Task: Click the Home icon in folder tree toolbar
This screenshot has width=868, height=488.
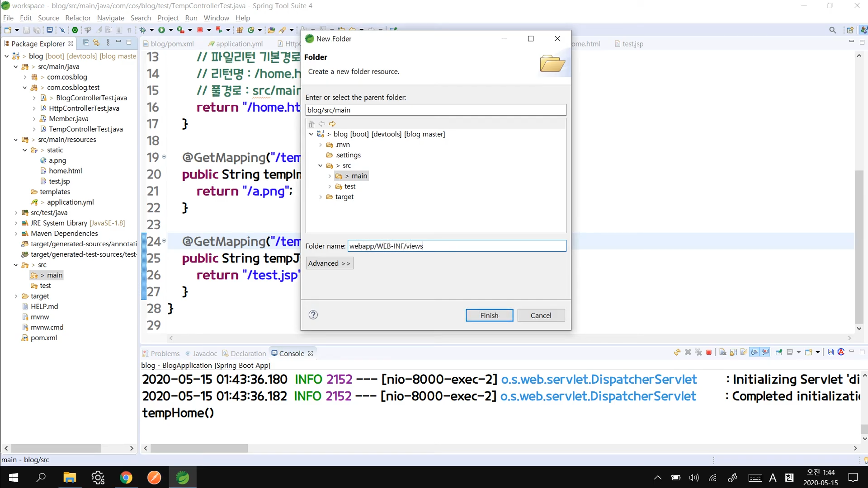Action: click(311, 124)
